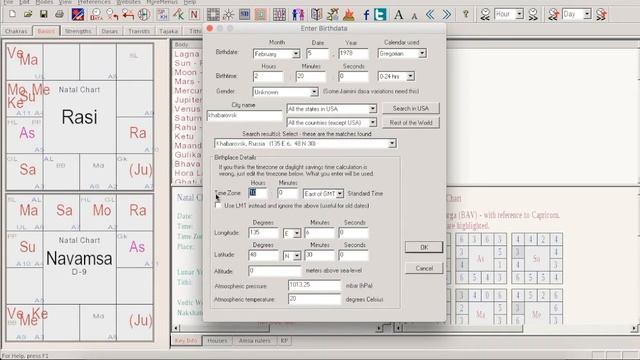Image resolution: width=640 pixels, height=360 pixels.
Task: Click the Longitude Degrees input field
Action: click(x=263, y=233)
